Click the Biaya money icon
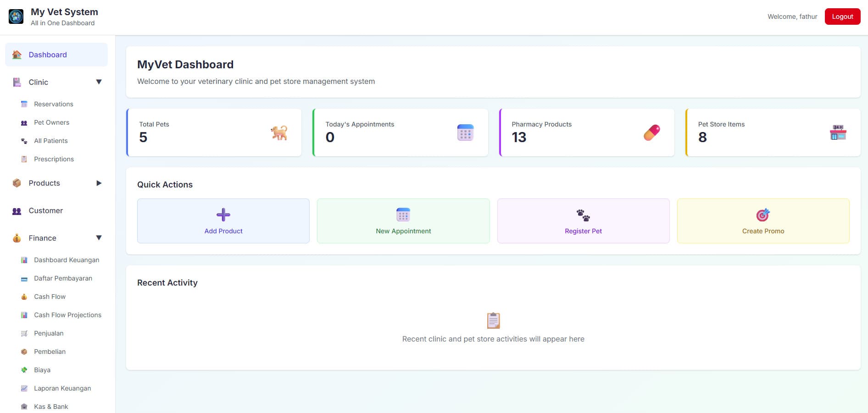 pos(24,370)
